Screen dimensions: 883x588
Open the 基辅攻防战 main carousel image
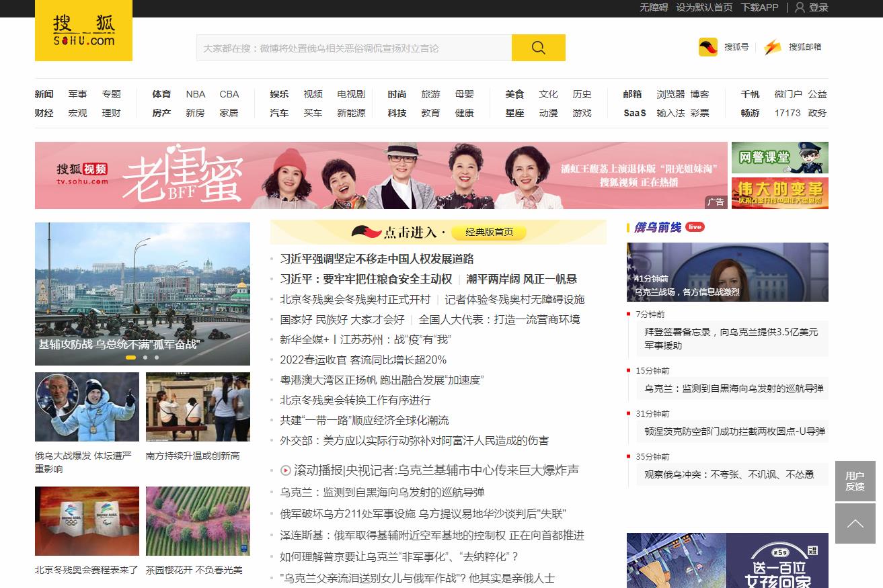(x=143, y=294)
